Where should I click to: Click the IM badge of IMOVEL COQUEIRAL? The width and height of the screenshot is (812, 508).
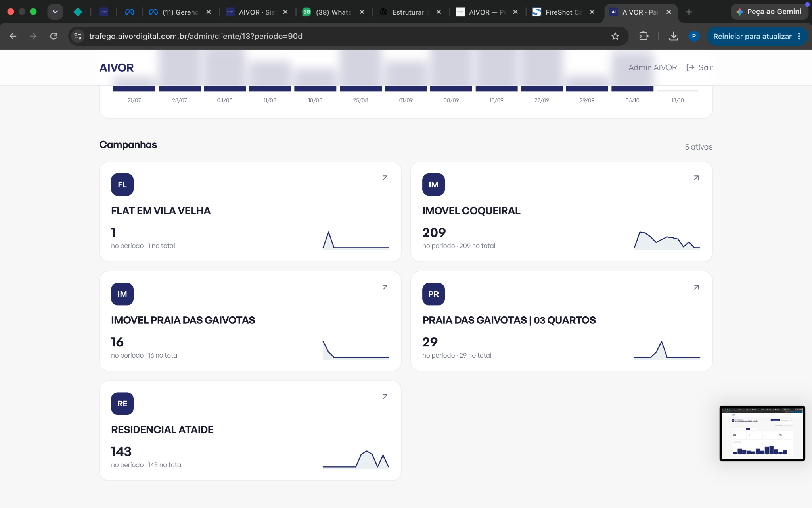(x=433, y=185)
